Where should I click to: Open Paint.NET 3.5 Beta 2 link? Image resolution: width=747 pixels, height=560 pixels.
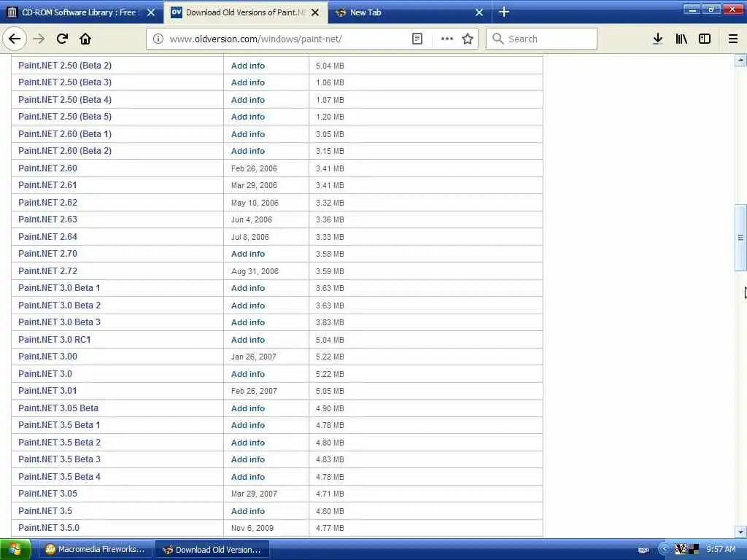point(60,443)
